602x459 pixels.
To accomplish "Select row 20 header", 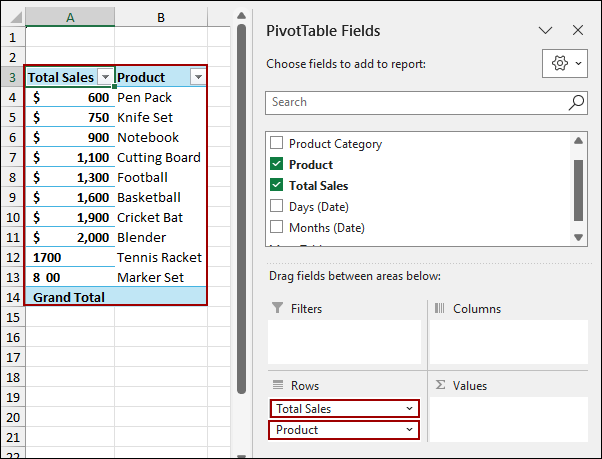I will tap(13, 417).
